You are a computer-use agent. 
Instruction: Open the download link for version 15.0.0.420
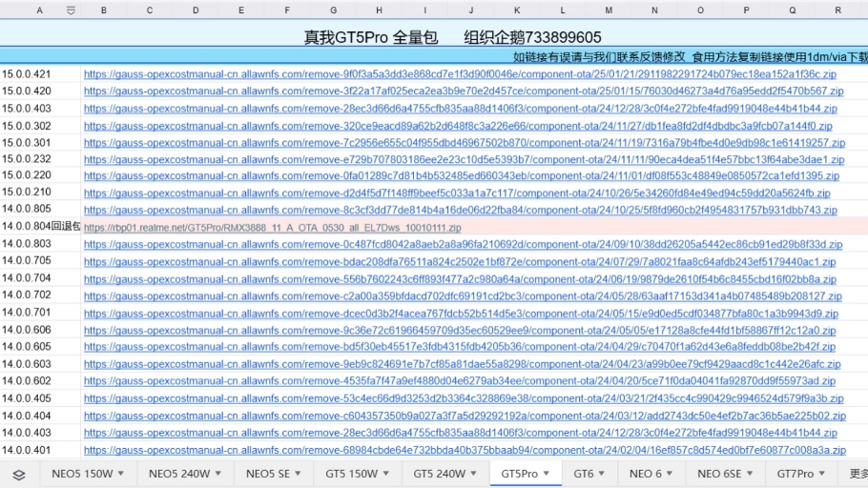(x=464, y=91)
